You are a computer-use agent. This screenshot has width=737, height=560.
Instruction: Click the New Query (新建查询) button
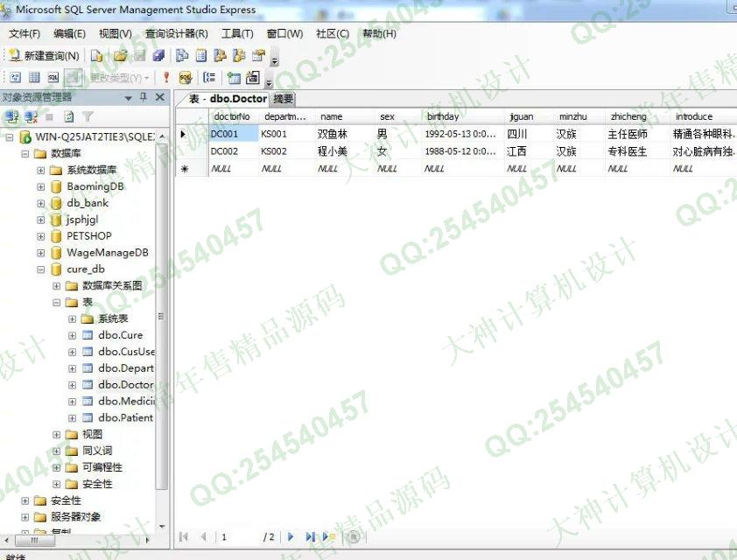(x=44, y=56)
